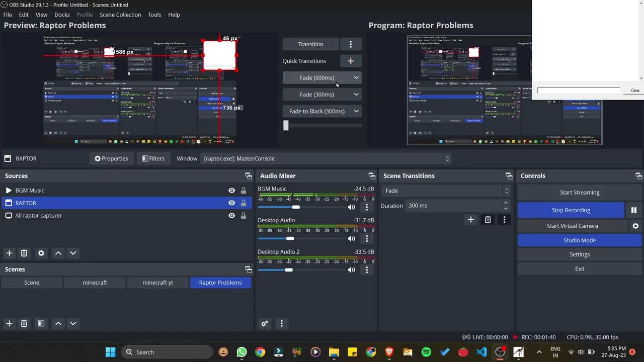
Task: Hide All raptor capturer source
Action: 231,216
